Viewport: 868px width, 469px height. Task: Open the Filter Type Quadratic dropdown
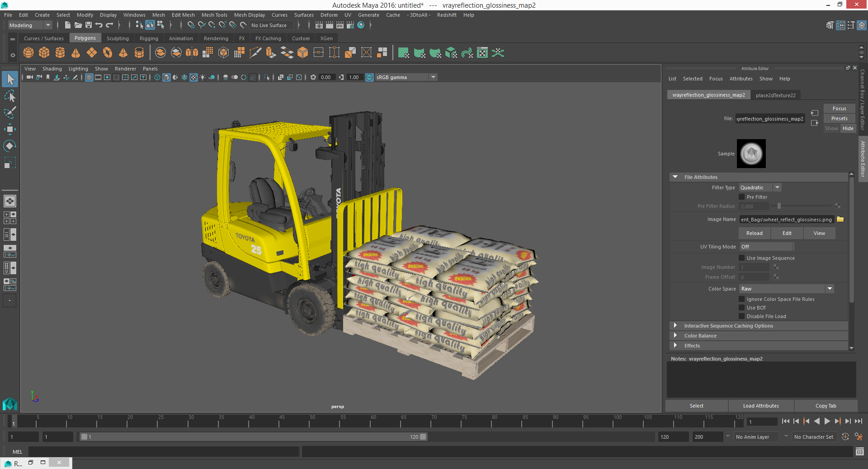(760, 188)
